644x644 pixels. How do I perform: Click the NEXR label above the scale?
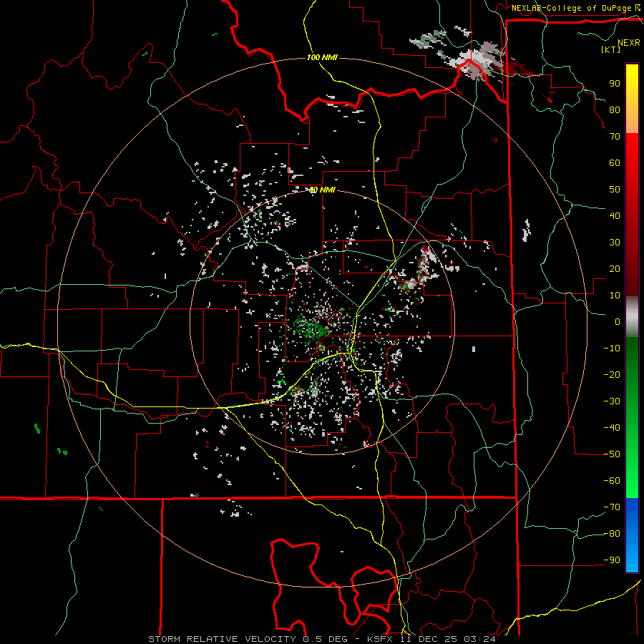pyautogui.click(x=629, y=43)
